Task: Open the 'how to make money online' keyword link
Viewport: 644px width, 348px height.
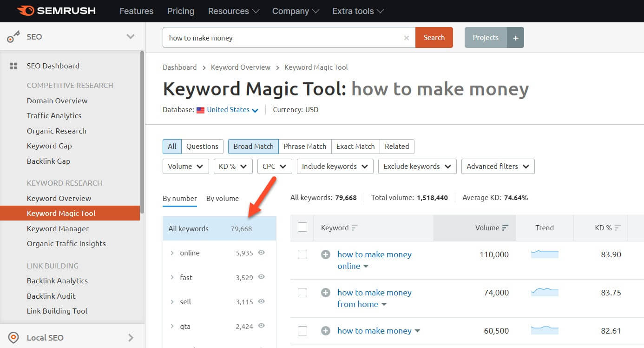Action: pos(375,260)
